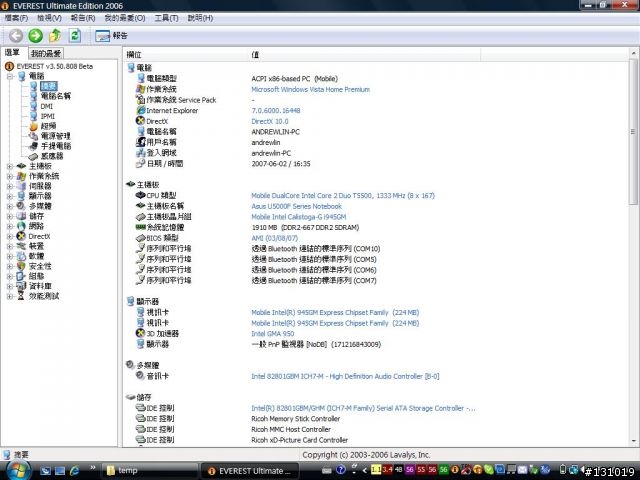Switch to the 選單 menu tab in the sidebar
640x480 pixels.
12,52
